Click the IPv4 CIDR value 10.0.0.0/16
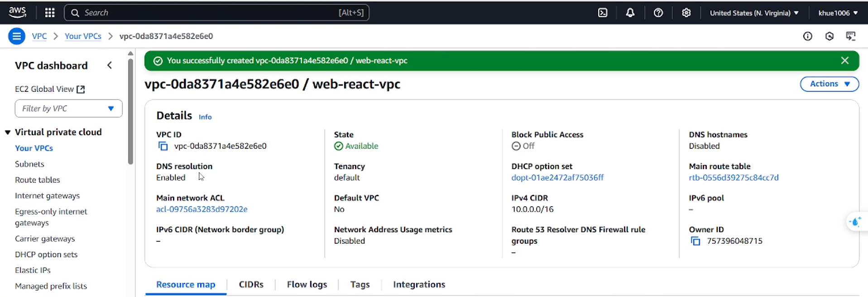868x297 pixels. [x=532, y=209]
